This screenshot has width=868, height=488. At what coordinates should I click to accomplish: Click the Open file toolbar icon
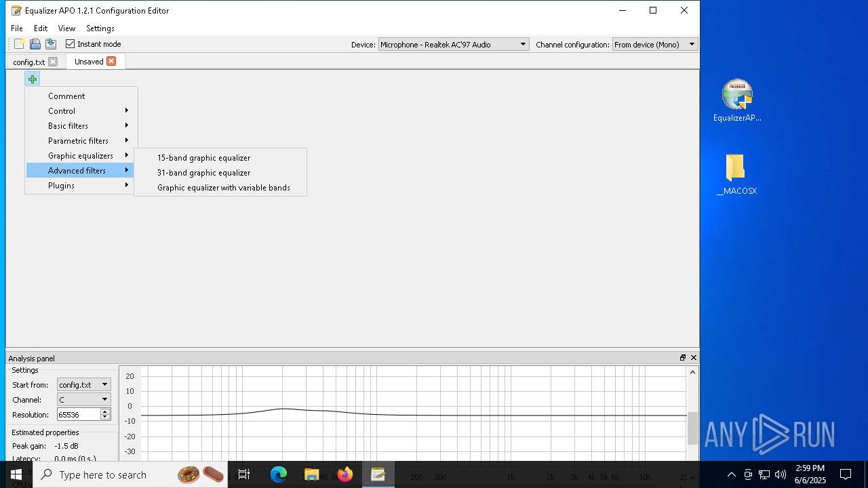tap(35, 44)
